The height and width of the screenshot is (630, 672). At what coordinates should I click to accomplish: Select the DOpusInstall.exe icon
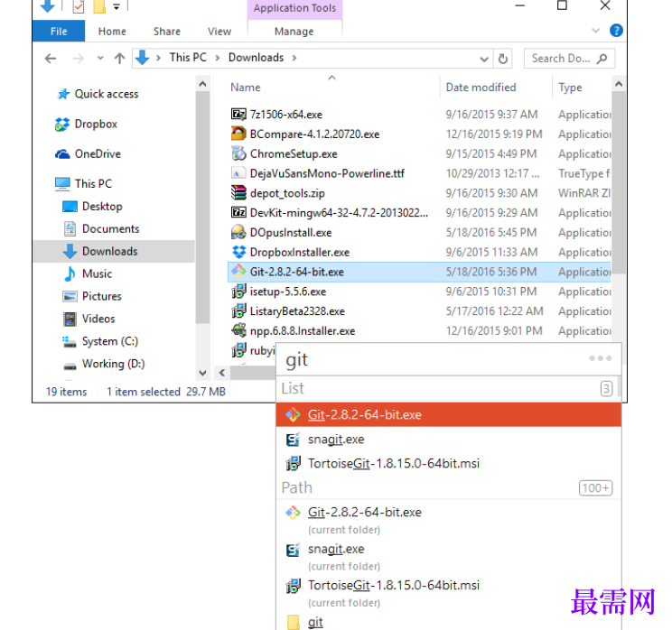pos(238,233)
